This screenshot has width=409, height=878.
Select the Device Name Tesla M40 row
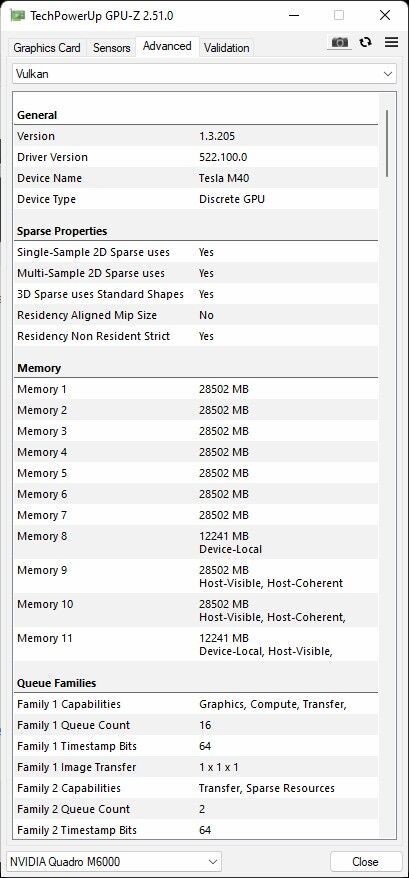tap(196, 178)
